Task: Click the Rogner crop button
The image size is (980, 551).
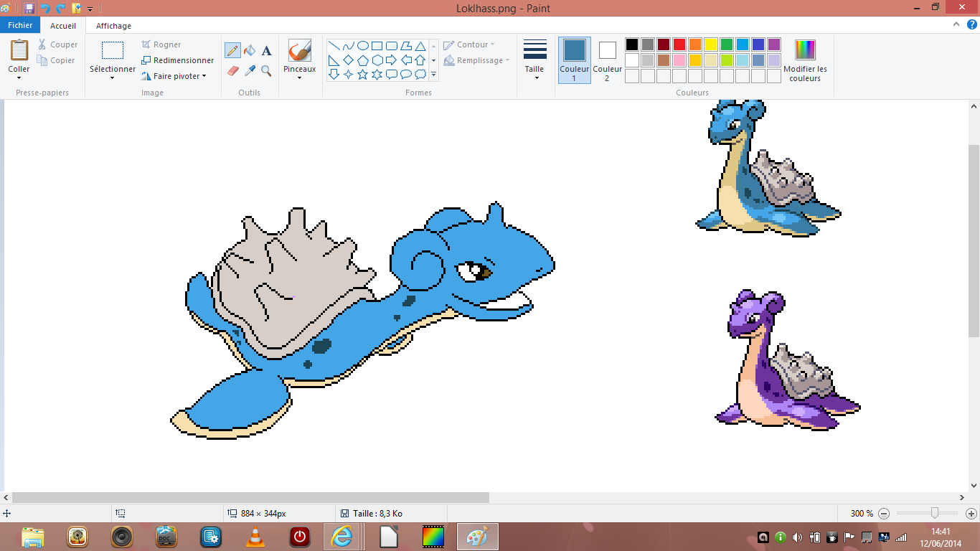Action: tap(161, 44)
